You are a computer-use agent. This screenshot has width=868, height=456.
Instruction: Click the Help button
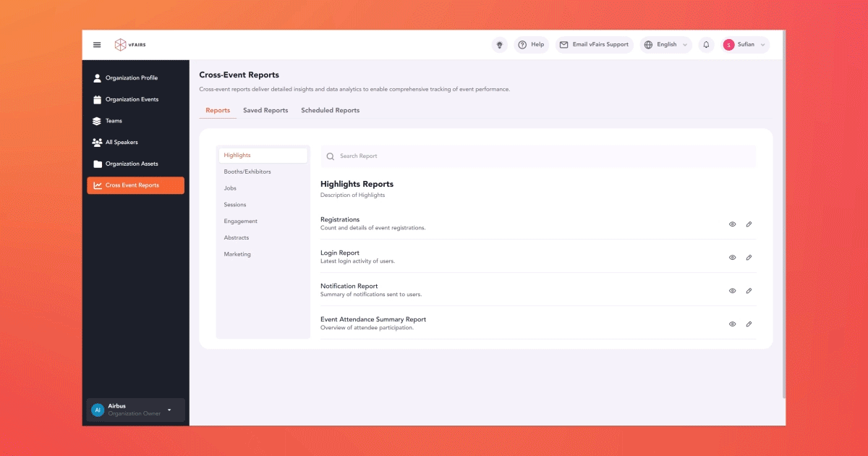point(531,45)
